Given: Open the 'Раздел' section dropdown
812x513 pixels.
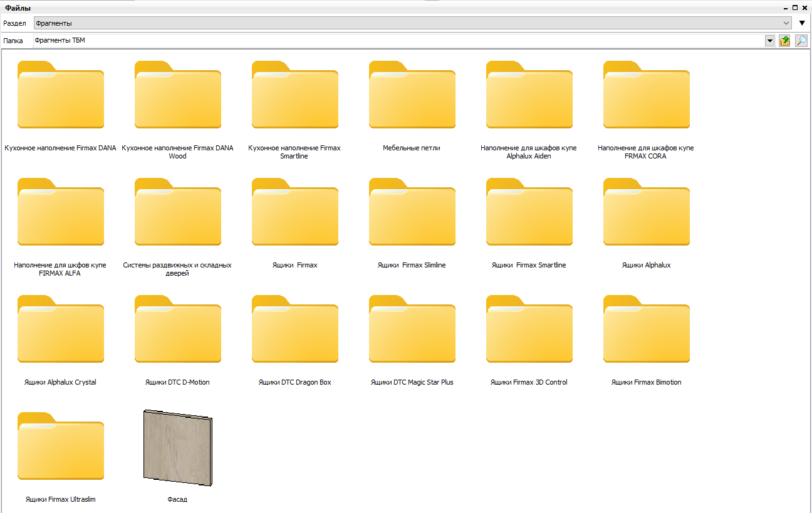Looking at the screenshot, I should [413, 23].
